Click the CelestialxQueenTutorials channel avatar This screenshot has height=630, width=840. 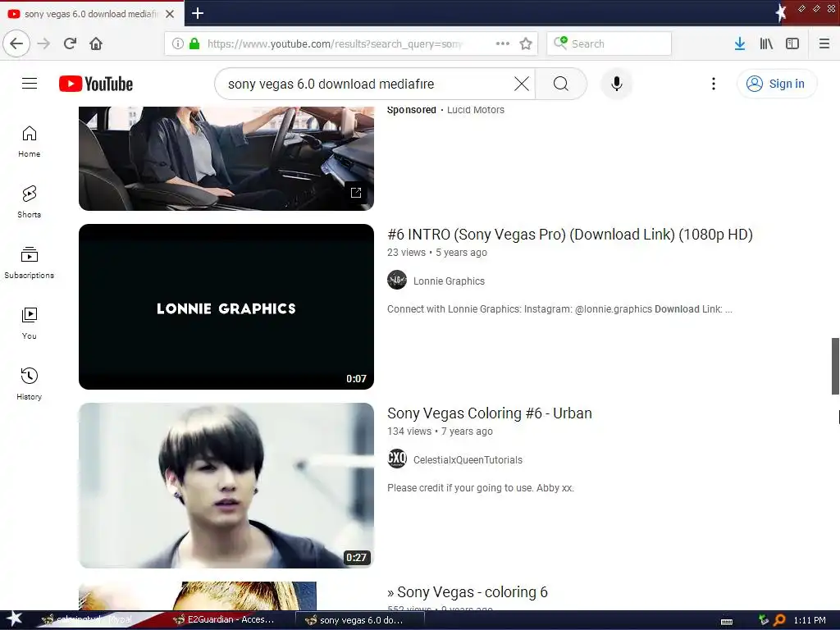(x=397, y=459)
